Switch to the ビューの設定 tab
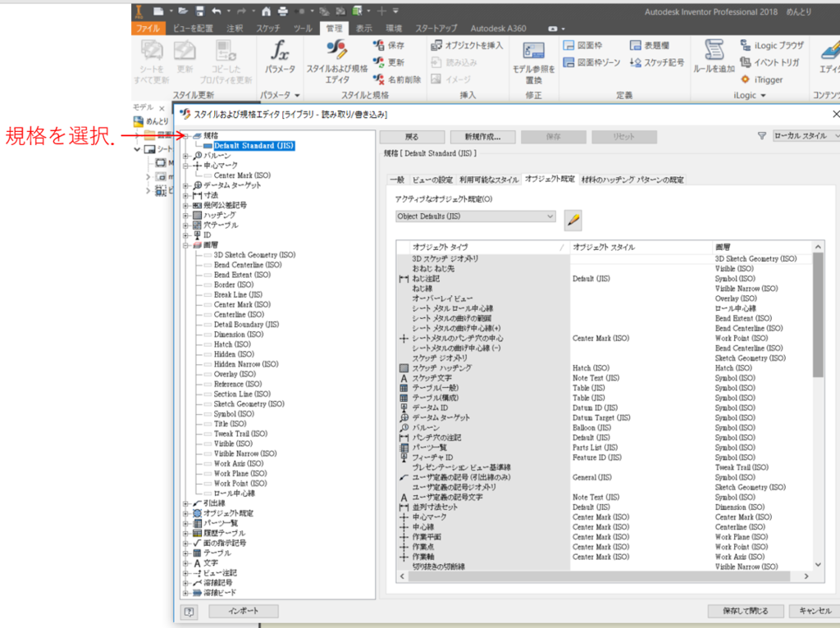 point(432,180)
